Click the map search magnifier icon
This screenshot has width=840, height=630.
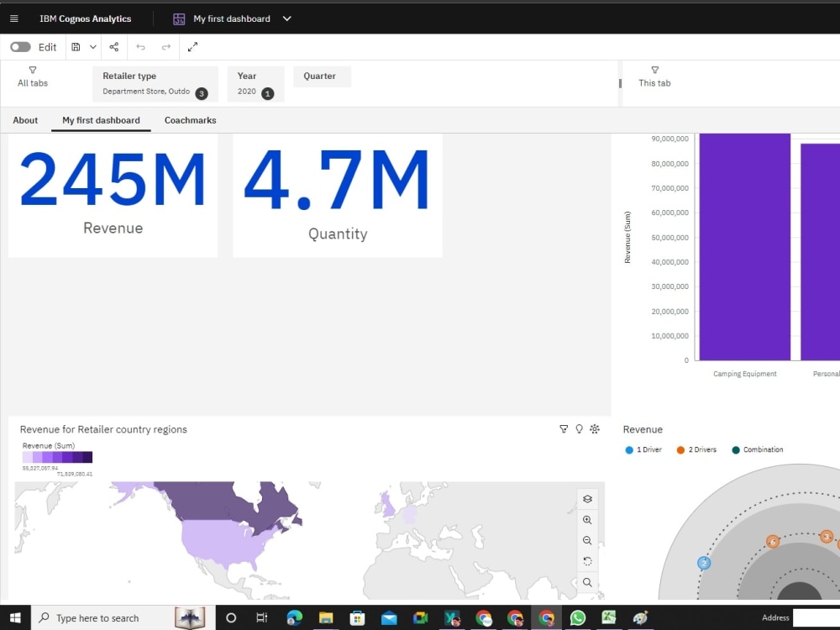[587, 582]
